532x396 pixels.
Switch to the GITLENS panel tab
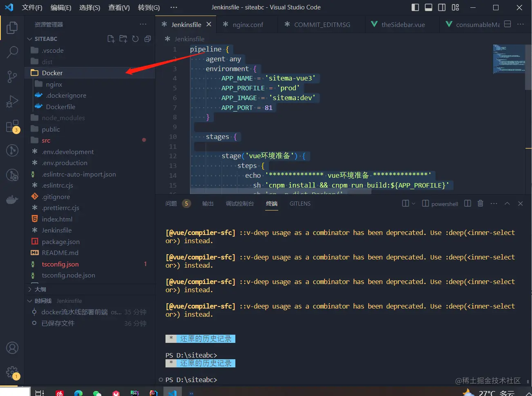point(300,204)
